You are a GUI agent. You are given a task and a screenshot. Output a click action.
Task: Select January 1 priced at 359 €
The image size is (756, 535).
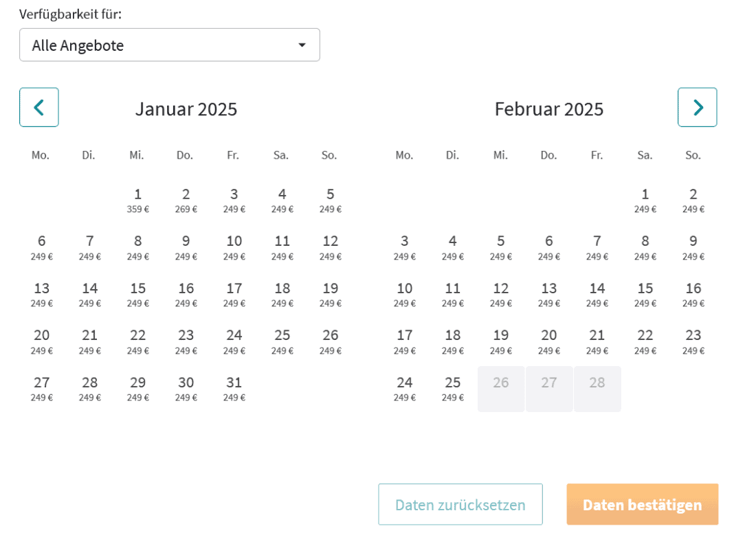click(x=138, y=200)
